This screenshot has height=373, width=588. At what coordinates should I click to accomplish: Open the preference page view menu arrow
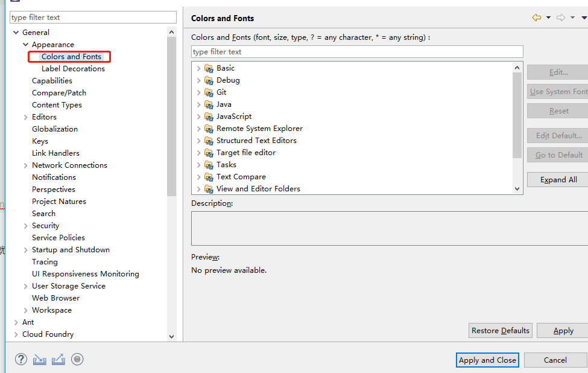click(584, 18)
